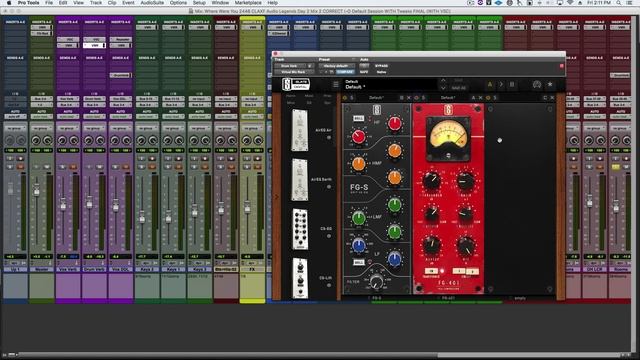Open the Window menu
Screen dimensions: 640x360
pyautogui.click(x=220, y=2)
